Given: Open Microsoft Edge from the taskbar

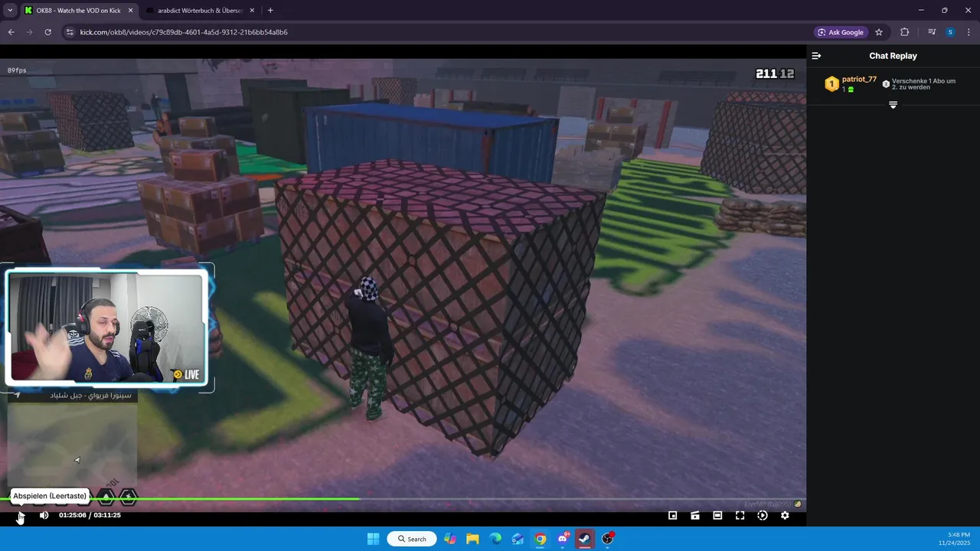Looking at the screenshot, I should 495,539.
